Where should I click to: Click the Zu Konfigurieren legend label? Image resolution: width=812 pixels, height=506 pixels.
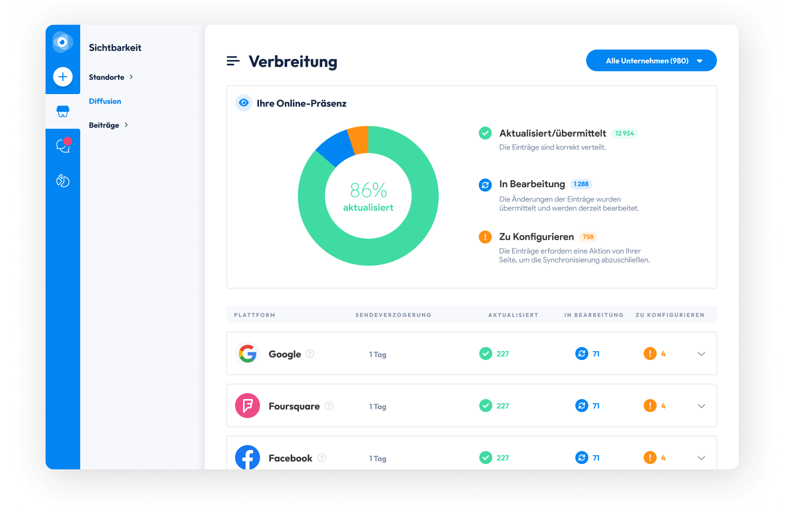click(537, 237)
